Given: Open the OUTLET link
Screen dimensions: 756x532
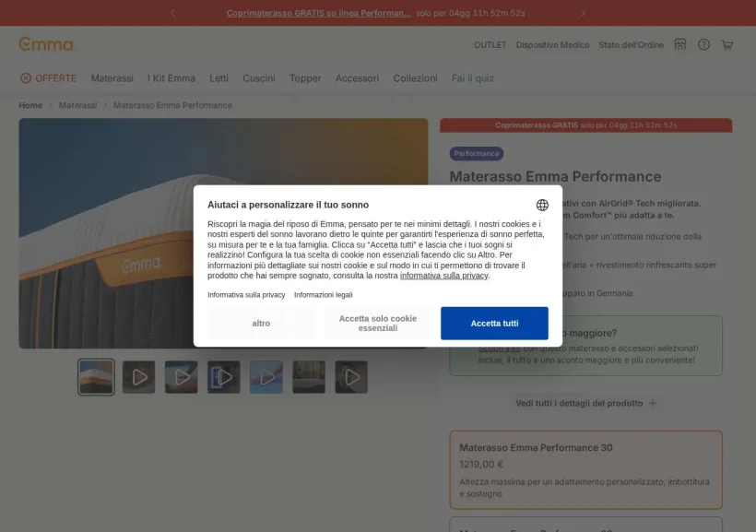Looking at the screenshot, I should point(490,45).
